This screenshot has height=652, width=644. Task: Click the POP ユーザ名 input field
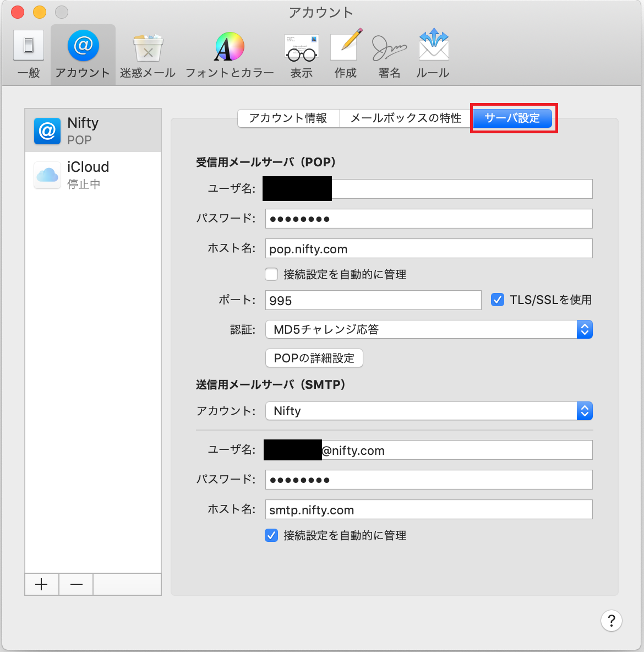click(x=429, y=189)
